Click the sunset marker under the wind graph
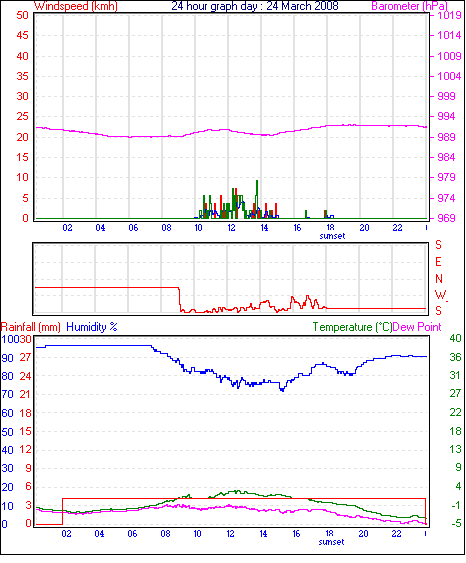 click(332, 236)
